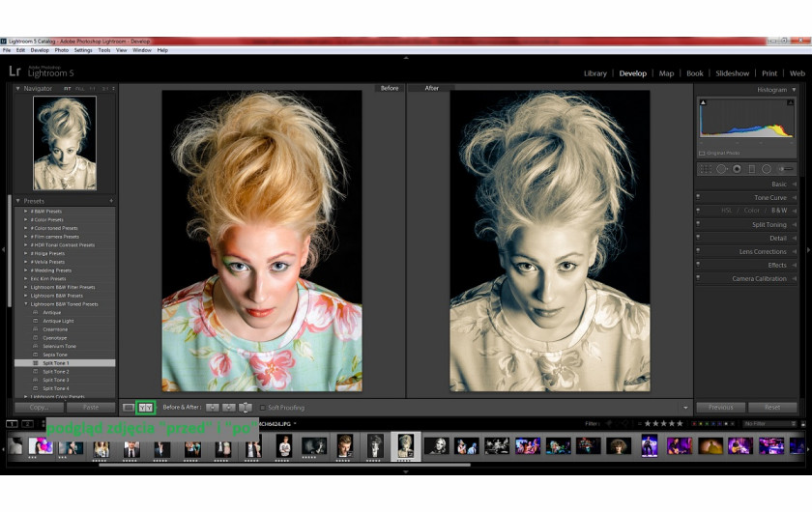Toggle the Lens Corrections panel switch

point(698,251)
